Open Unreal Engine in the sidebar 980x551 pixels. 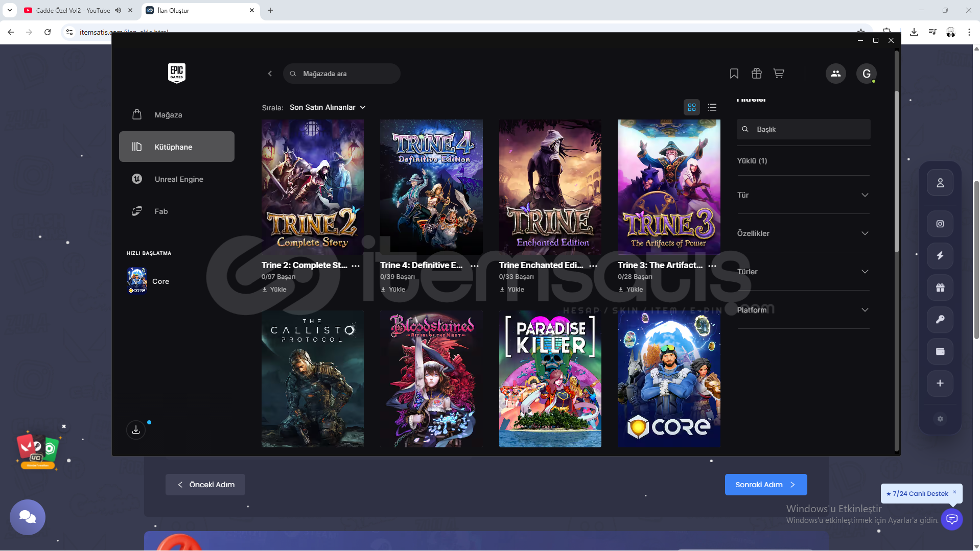click(177, 179)
